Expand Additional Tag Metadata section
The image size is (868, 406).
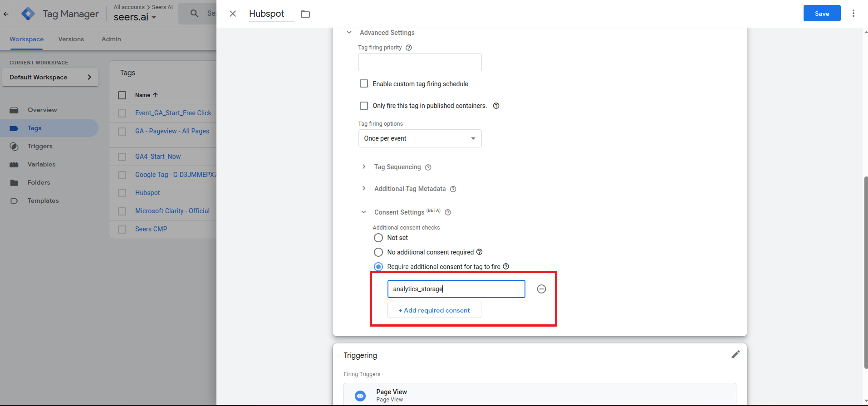[364, 189]
